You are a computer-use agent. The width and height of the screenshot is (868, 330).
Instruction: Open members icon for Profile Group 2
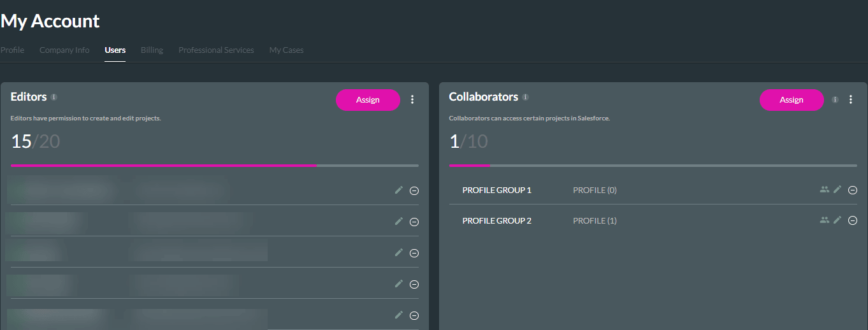pos(825,220)
